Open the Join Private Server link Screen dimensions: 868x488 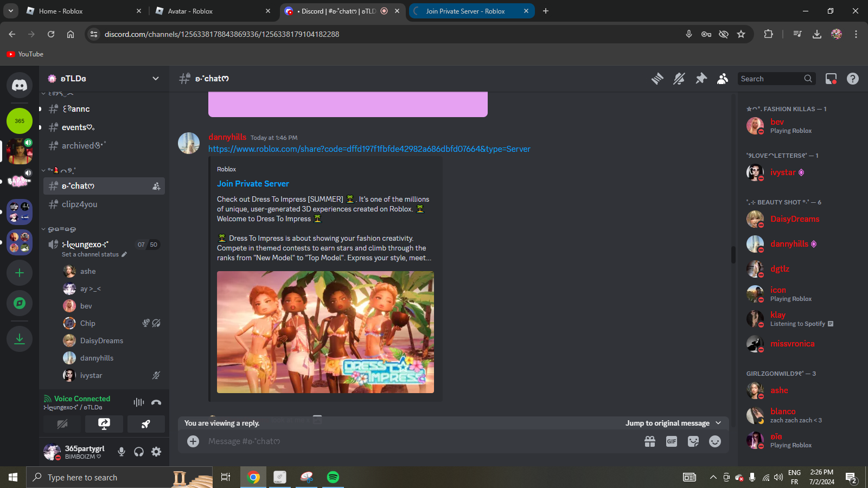click(x=253, y=184)
